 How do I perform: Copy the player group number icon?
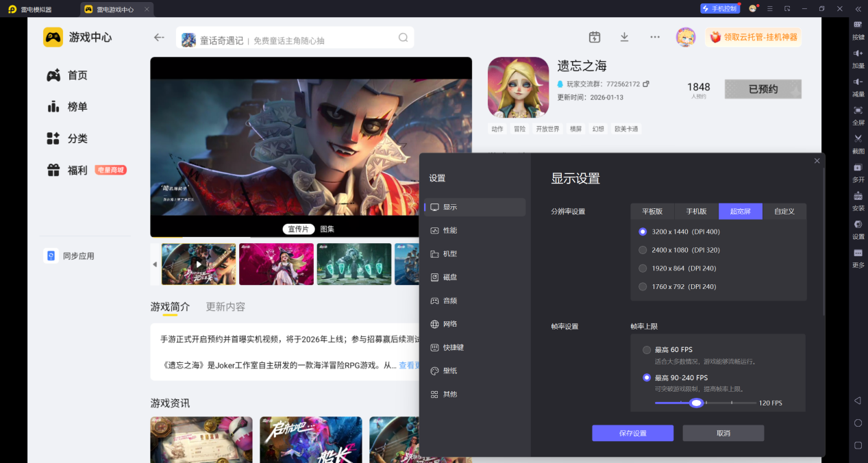[x=646, y=84]
